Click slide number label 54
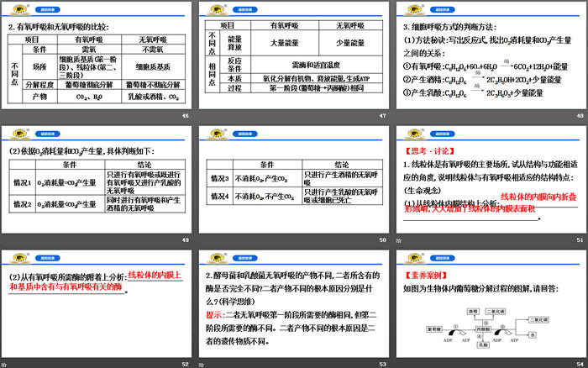This screenshot has height=368, width=588. click(580, 364)
